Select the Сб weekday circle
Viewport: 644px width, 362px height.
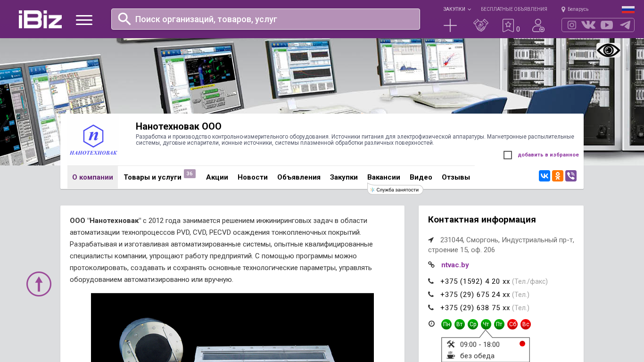(x=512, y=324)
